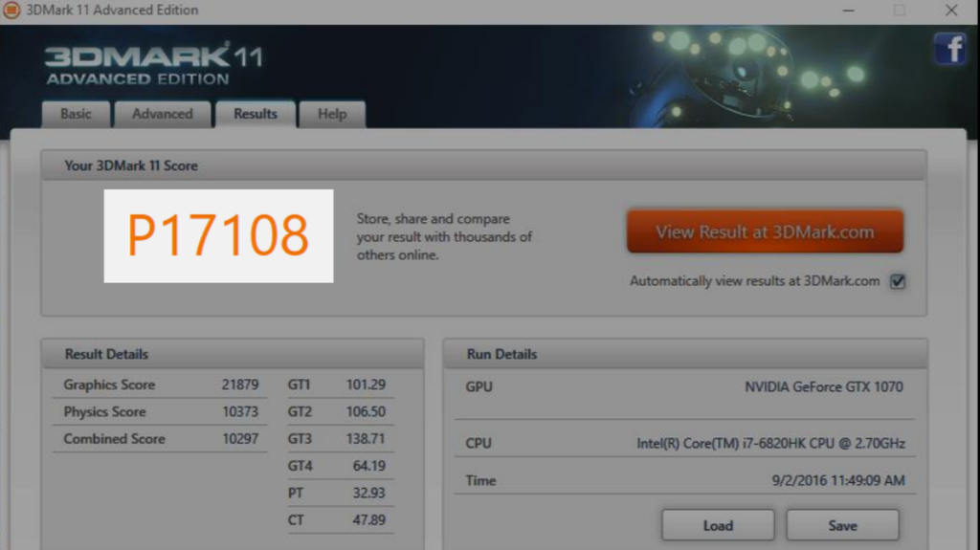Select the Combined Score value 10297
Viewport: 980px width, 550px height.
pyautogui.click(x=240, y=439)
